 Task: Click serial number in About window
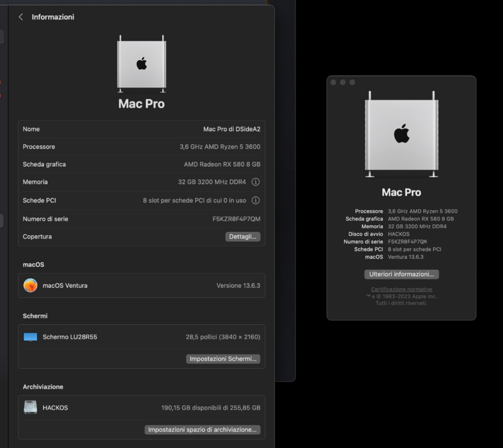tap(407, 242)
